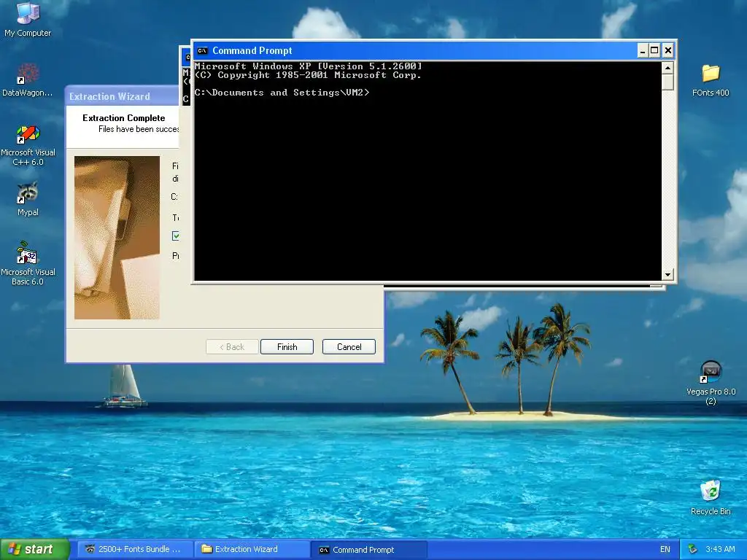747x560 pixels.
Task: Select Microsoft Visual Basic 6.0 shortcut
Action: (28, 263)
